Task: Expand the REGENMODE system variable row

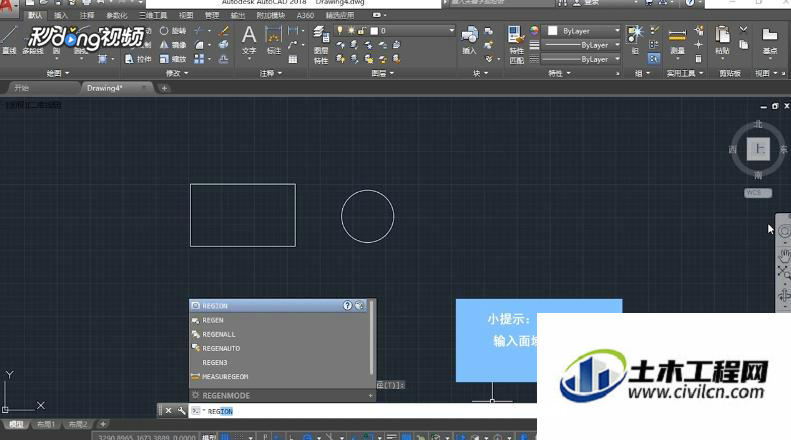Action: pos(370,396)
